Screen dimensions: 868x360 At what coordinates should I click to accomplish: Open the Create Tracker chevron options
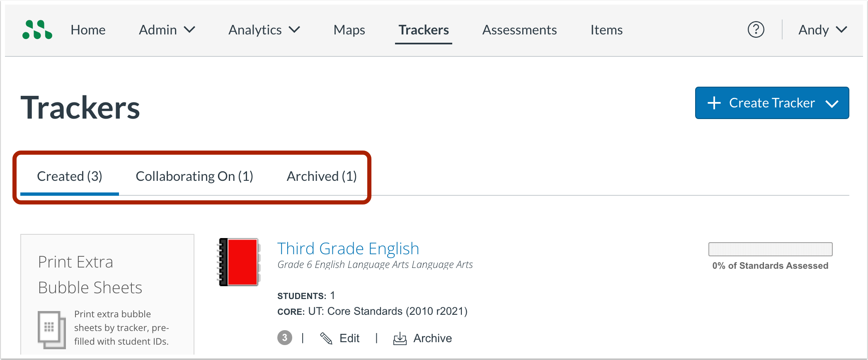(832, 103)
